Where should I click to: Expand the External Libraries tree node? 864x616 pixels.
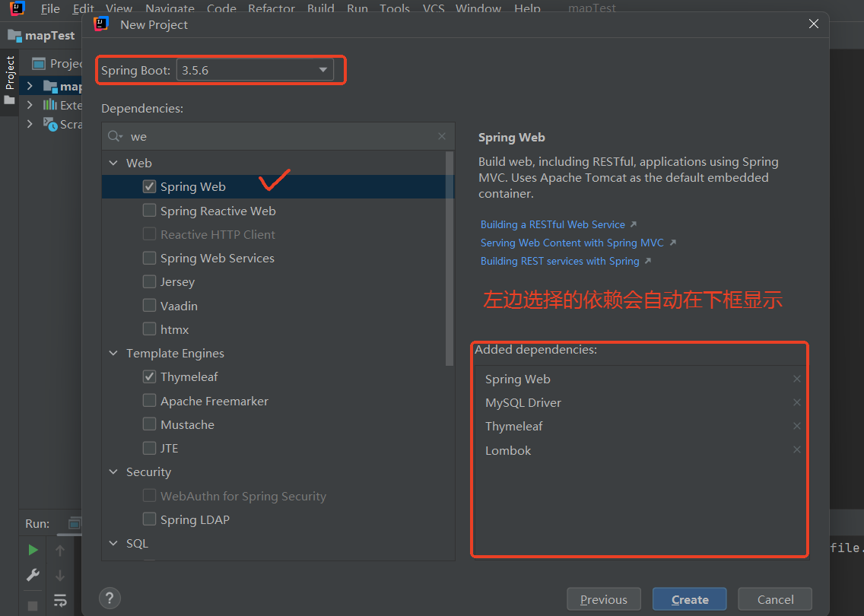coord(30,105)
